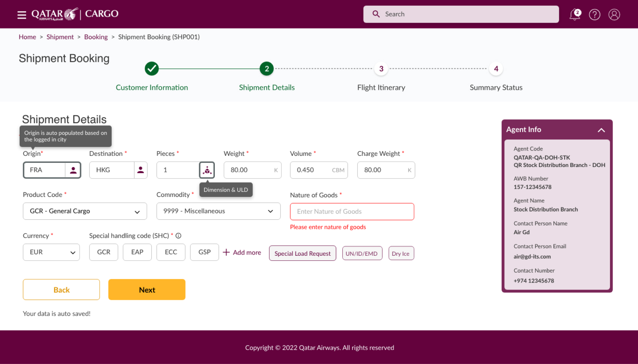Click the 'Please enter nature of goods' error

tap(328, 227)
